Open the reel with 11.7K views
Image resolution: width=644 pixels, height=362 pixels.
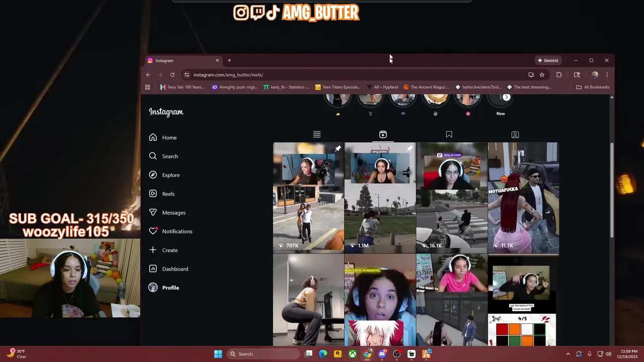523,198
